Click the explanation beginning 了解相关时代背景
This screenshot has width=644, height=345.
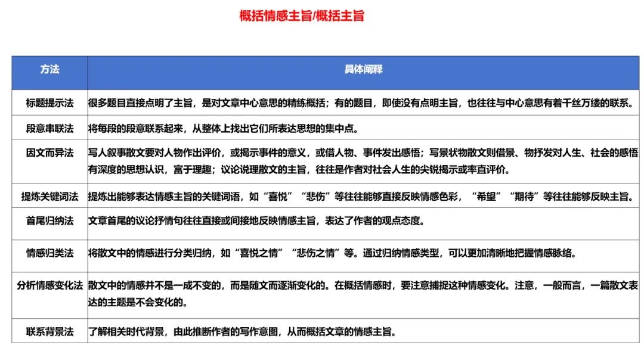point(242,331)
